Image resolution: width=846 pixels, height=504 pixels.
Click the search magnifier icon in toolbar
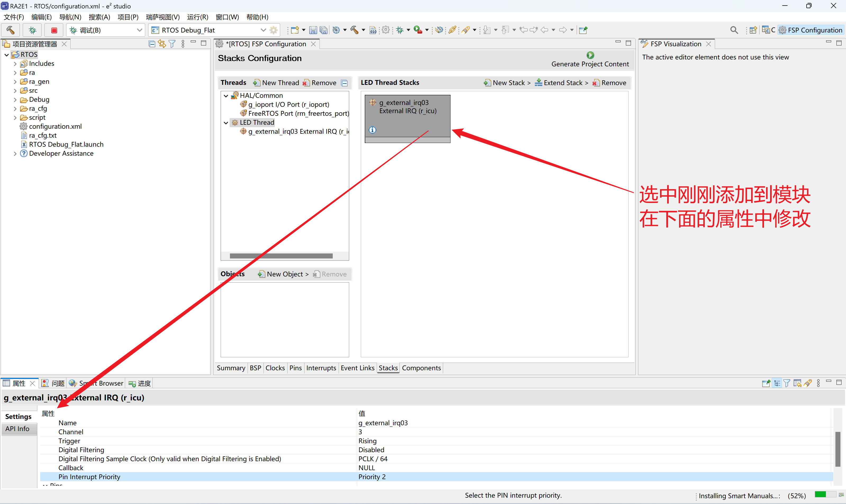pyautogui.click(x=734, y=30)
